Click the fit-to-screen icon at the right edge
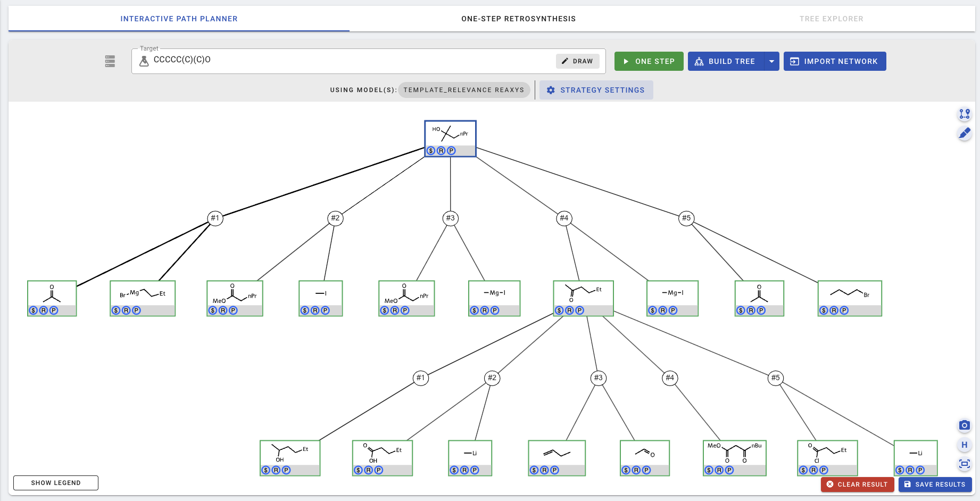Screen dimensions: 980x501 tap(965, 464)
